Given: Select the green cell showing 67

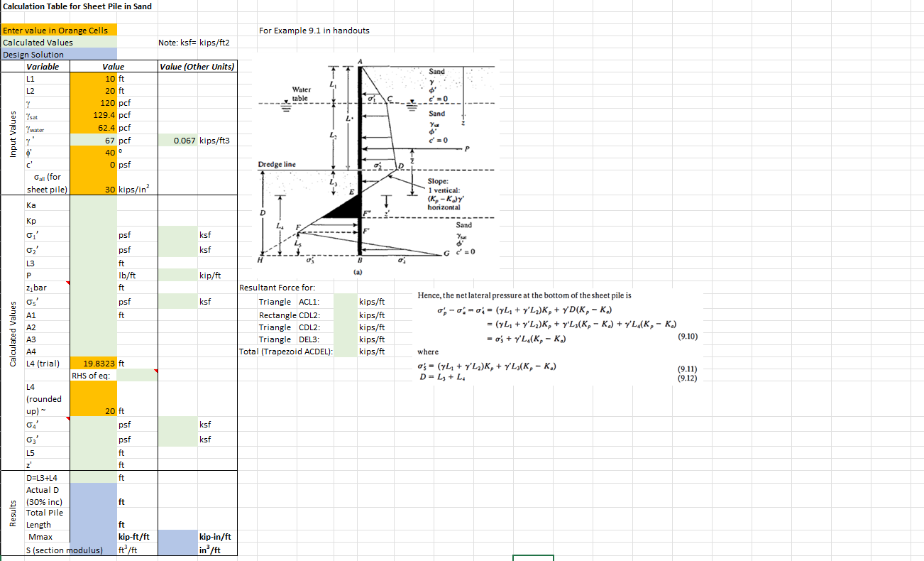Looking at the screenshot, I should coord(94,141).
